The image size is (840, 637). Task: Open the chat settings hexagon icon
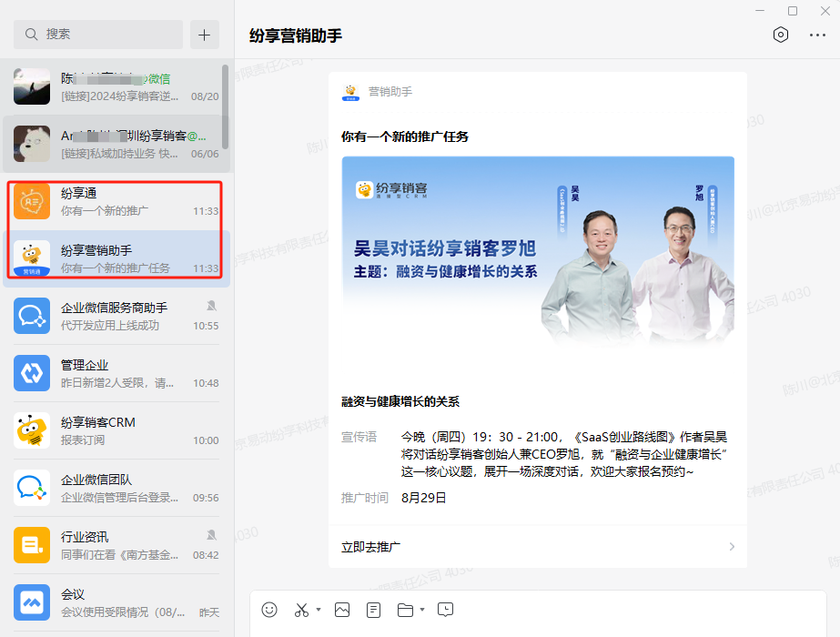click(x=781, y=35)
